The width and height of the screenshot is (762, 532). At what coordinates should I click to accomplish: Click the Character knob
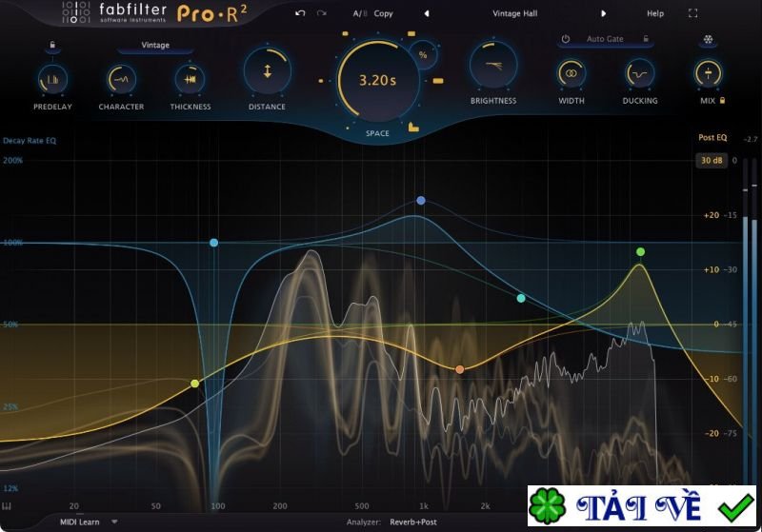coord(121,80)
